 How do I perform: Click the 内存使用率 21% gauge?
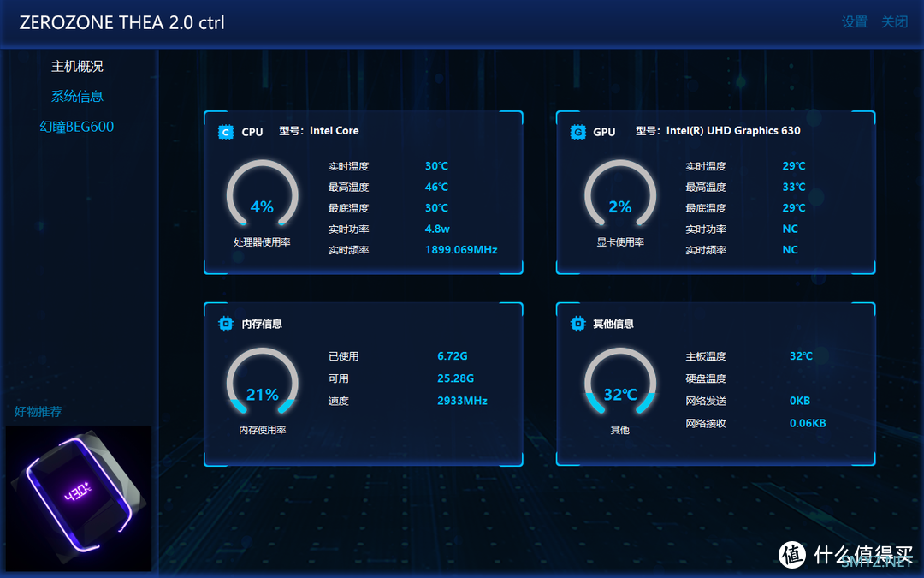click(263, 383)
